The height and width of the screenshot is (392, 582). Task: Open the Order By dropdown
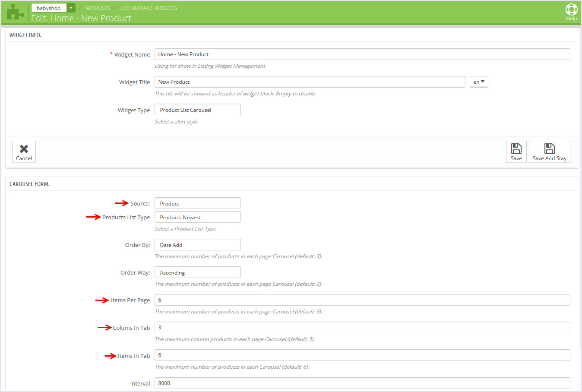click(197, 245)
